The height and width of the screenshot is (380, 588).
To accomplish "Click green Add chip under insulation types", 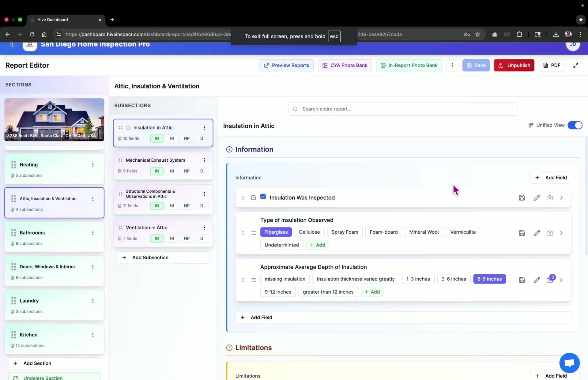I will coord(317,245).
